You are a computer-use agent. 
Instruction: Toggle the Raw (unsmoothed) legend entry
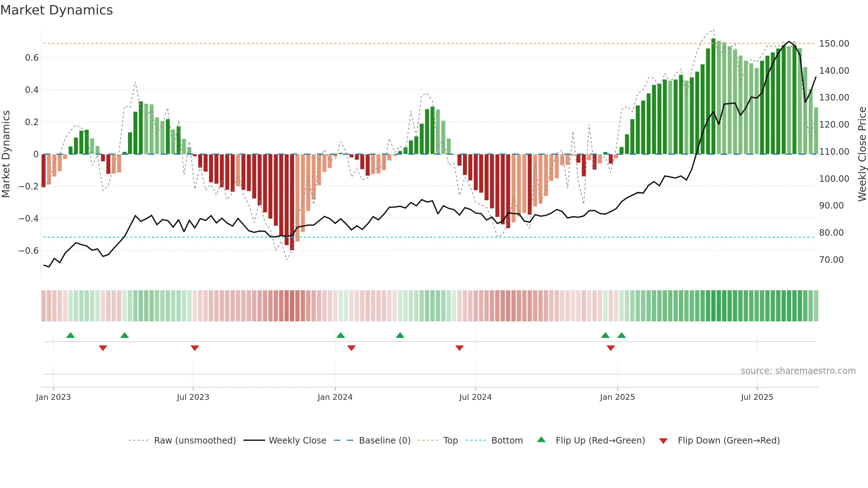tap(182, 440)
